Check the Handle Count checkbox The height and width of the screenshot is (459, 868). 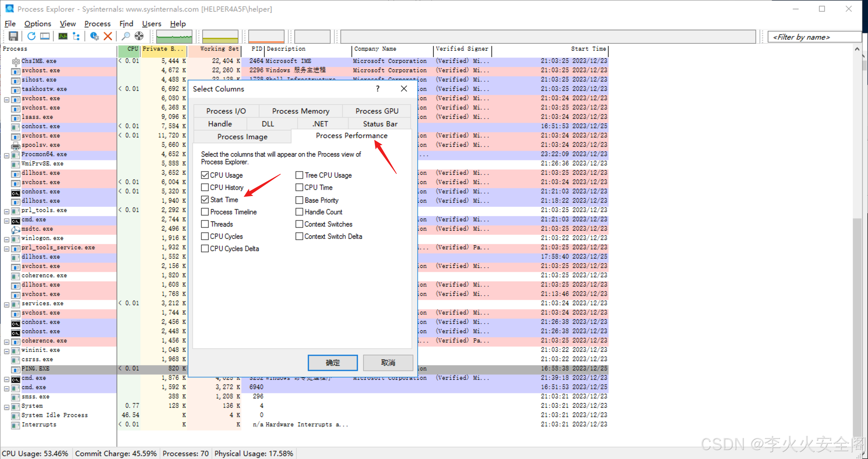(x=299, y=212)
